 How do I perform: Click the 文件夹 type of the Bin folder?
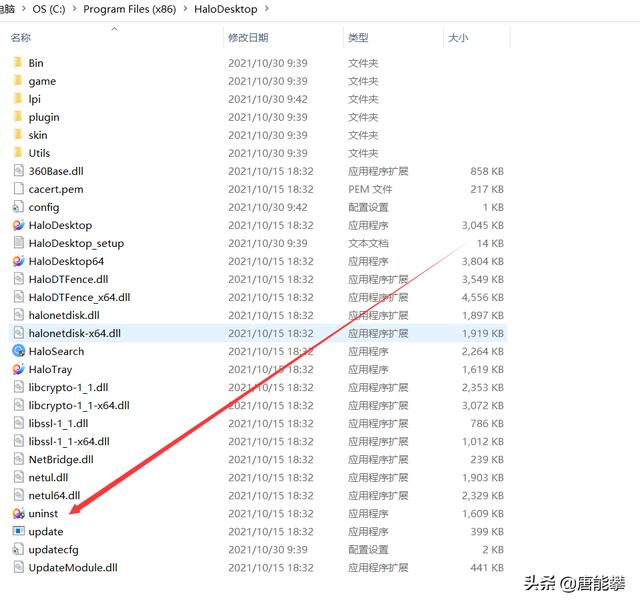tap(363, 63)
